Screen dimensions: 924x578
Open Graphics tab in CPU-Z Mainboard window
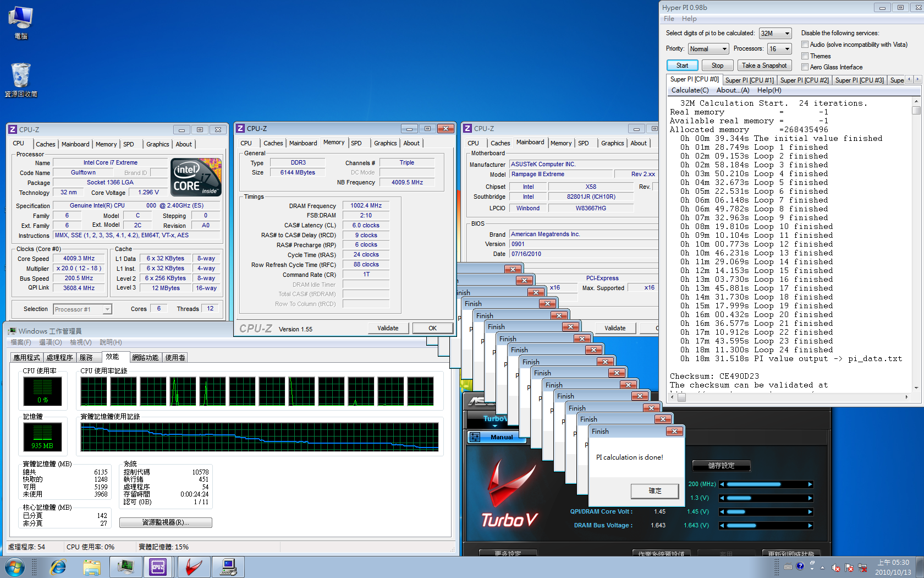click(612, 143)
